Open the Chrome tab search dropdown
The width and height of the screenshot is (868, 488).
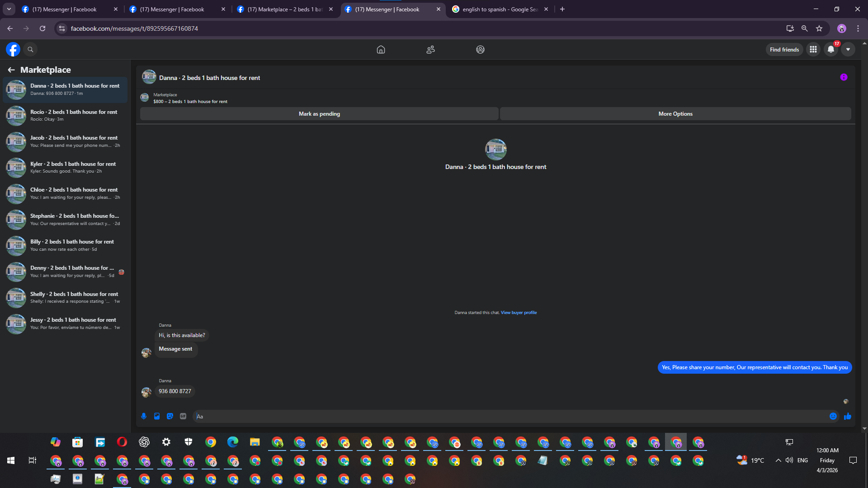pos(9,9)
